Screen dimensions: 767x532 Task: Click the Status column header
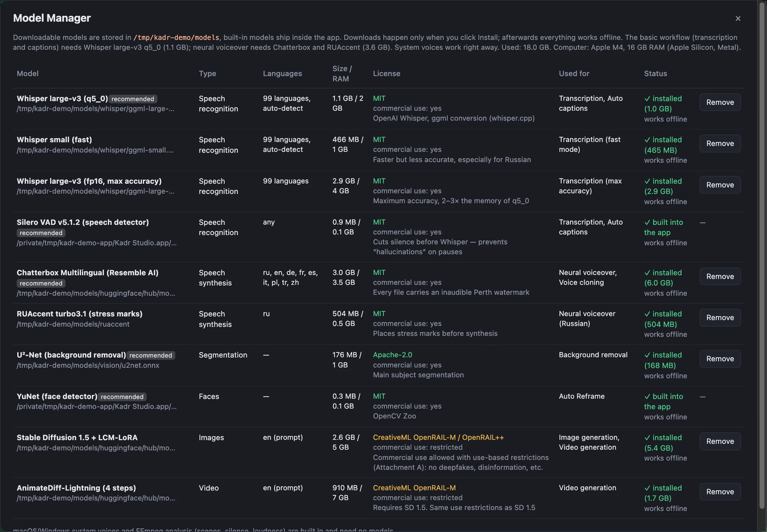[x=655, y=74]
